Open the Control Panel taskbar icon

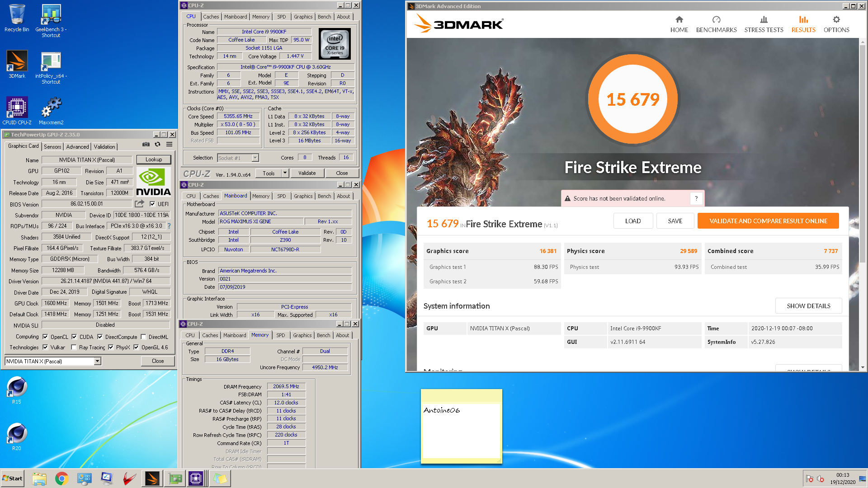coord(85,479)
